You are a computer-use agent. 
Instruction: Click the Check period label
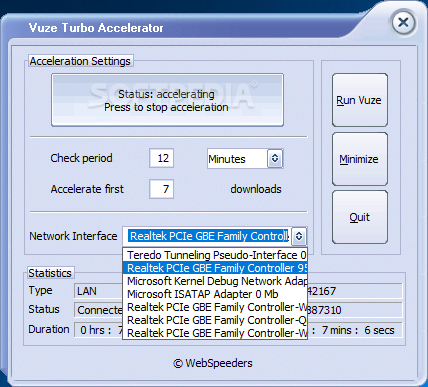81,158
